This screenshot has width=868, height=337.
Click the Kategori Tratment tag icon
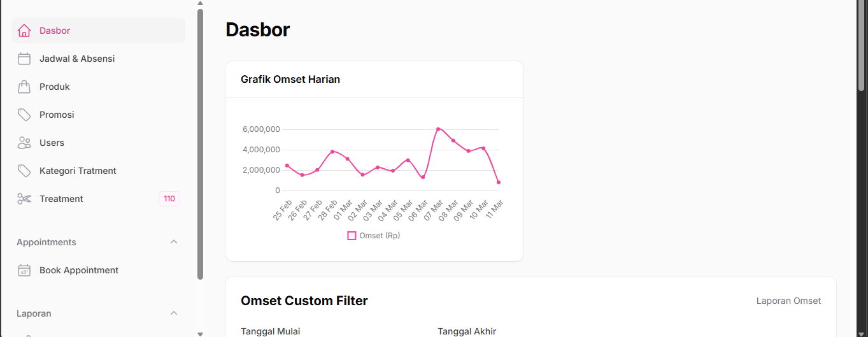[24, 171]
